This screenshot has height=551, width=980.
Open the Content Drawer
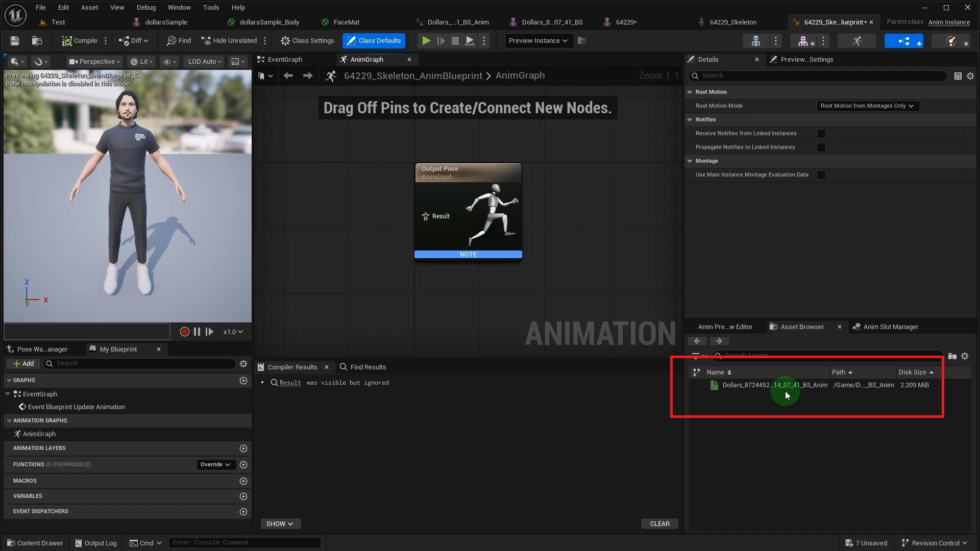click(34, 542)
